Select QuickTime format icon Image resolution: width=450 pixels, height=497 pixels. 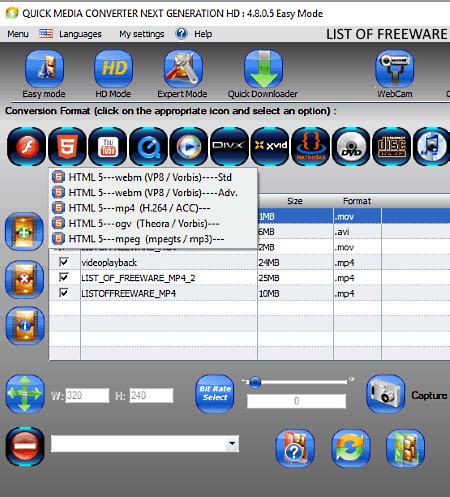click(148, 146)
